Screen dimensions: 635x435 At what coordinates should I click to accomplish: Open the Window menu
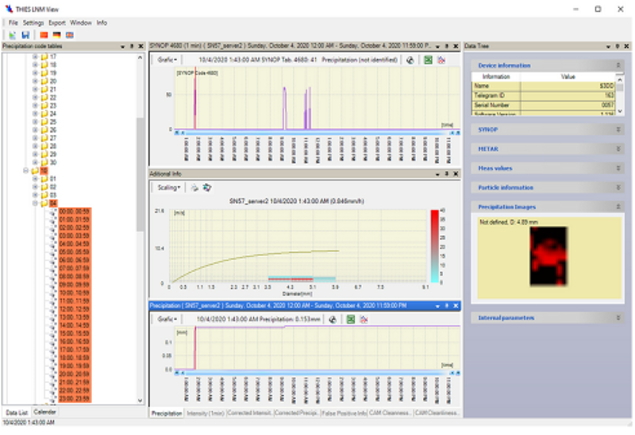pyautogui.click(x=81, y=23)
